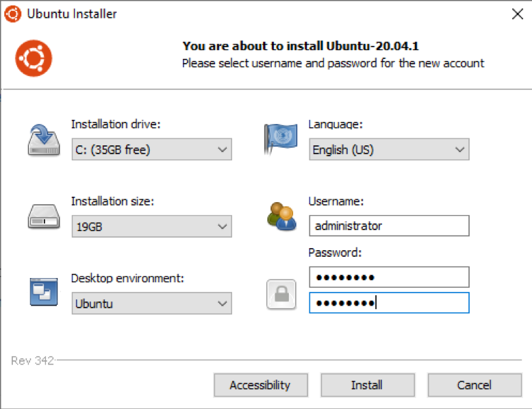
Task: Cancel the Ubuntu installation
Action: point(474,385)
